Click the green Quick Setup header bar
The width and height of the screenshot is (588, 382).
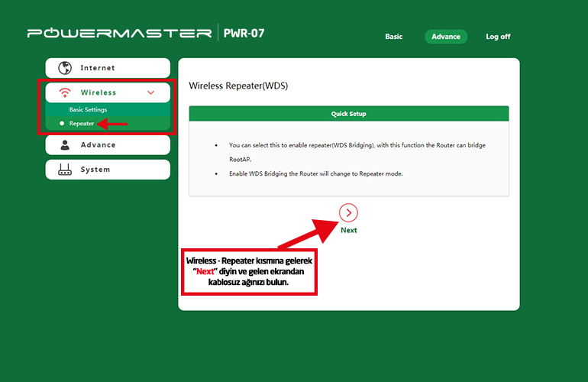[348, 114]
